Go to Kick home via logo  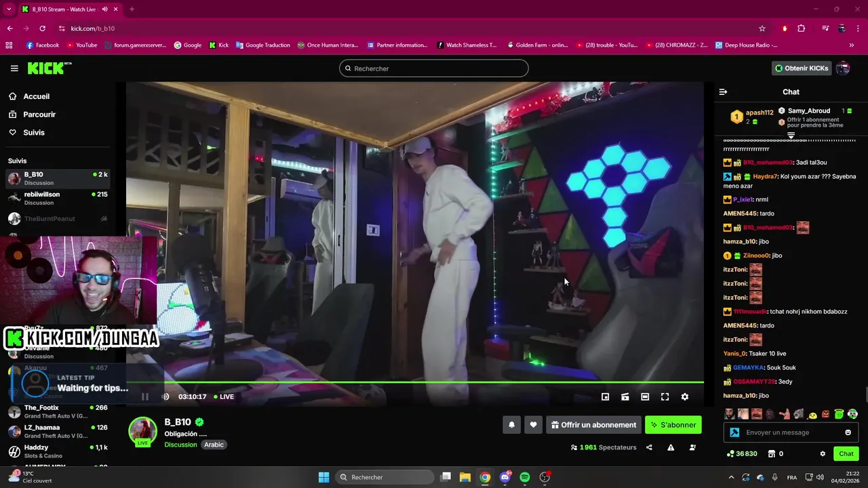click(x=49, y=68)
